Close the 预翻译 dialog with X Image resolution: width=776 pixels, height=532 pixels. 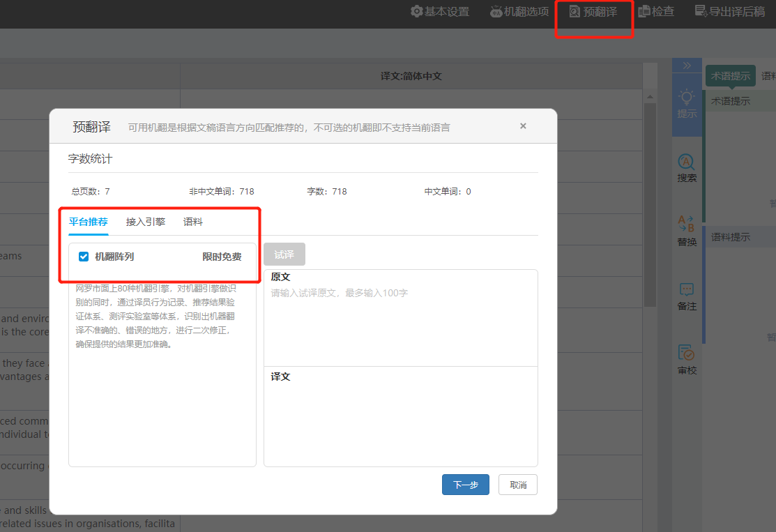(523, 126)
